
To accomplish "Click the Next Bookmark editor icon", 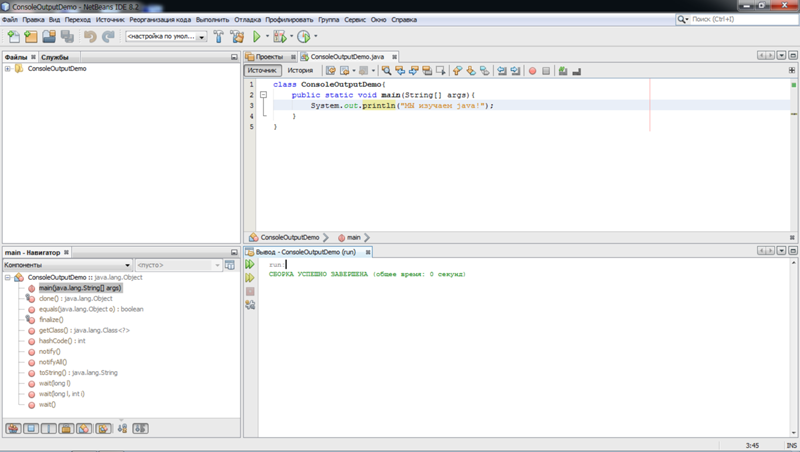I will click(x=471, y=71).
